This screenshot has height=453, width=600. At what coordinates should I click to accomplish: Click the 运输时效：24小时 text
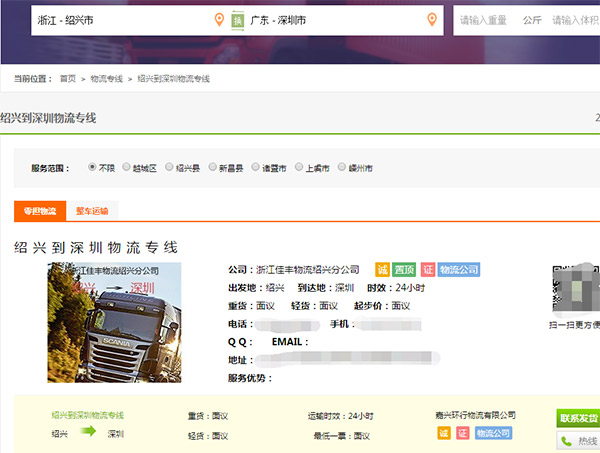pos(341,416)
